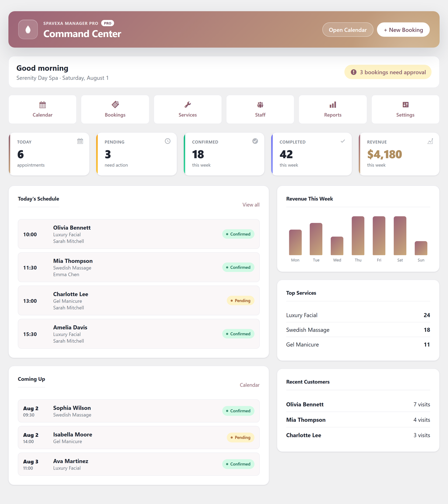Create a New Booking

tap(403, 30)
